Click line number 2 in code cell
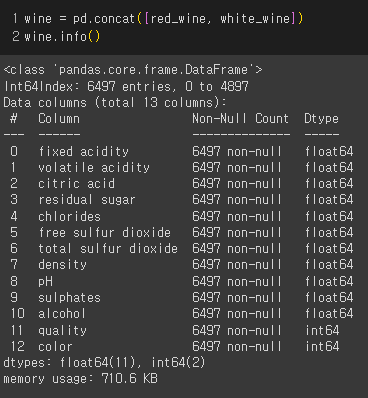Viewport: 368px width, 398px height. click(x=15, y=36)
